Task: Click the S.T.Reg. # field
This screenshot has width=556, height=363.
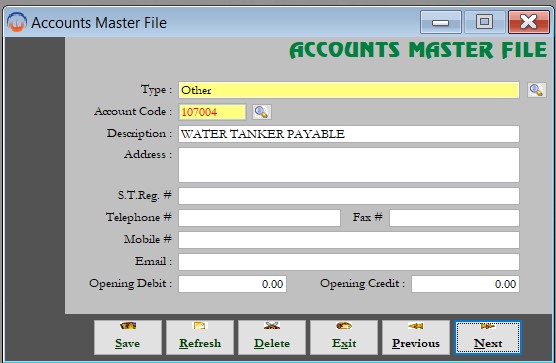Action: point(349,196)
